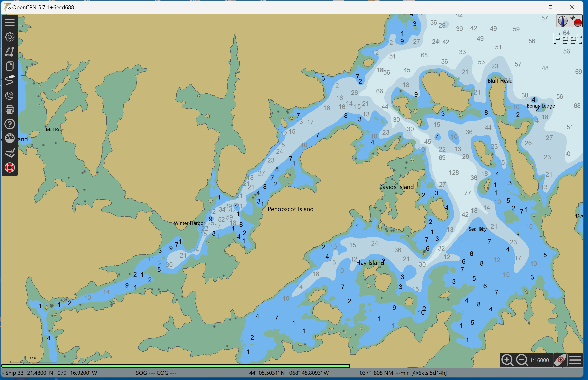Click the ship position status bar field
This screenshot has width=588, height=380.
click(49, 373)
